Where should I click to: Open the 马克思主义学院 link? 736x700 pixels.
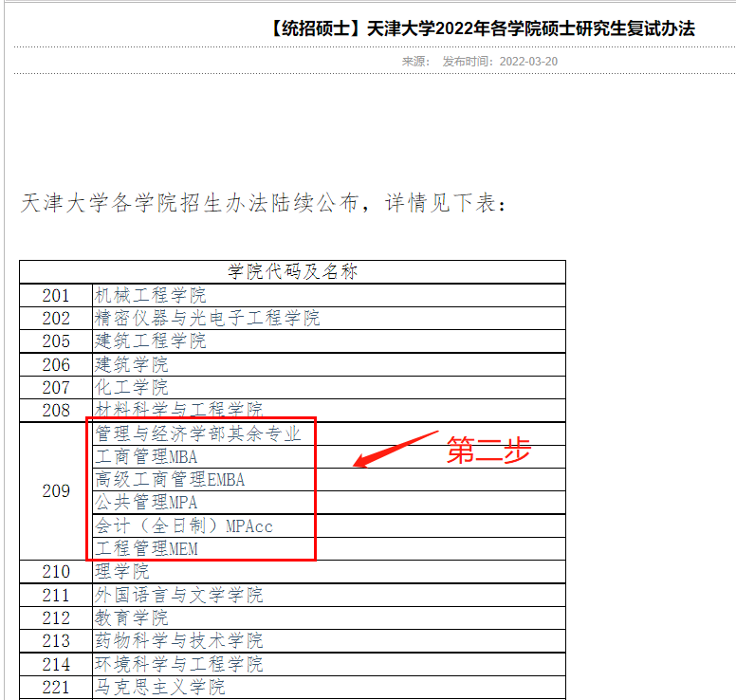[x=159, y=687]
